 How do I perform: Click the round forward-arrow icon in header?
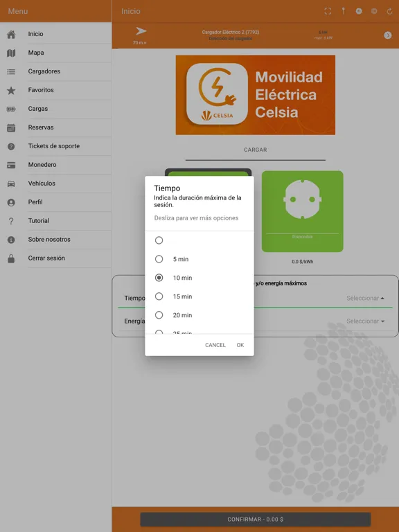374,11
